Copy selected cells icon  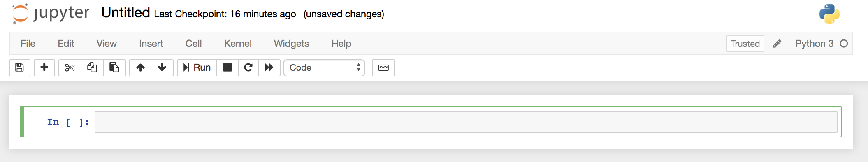92,67
